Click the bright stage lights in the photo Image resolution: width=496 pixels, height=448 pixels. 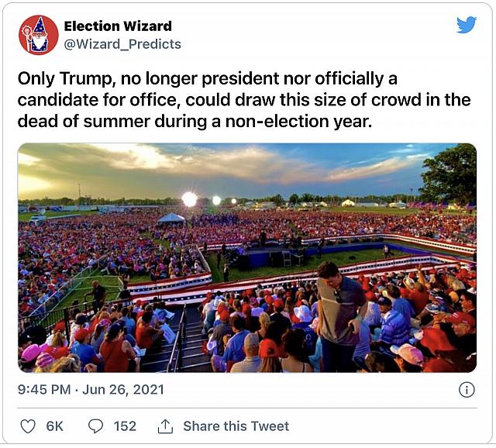click(x=190, y=199)
